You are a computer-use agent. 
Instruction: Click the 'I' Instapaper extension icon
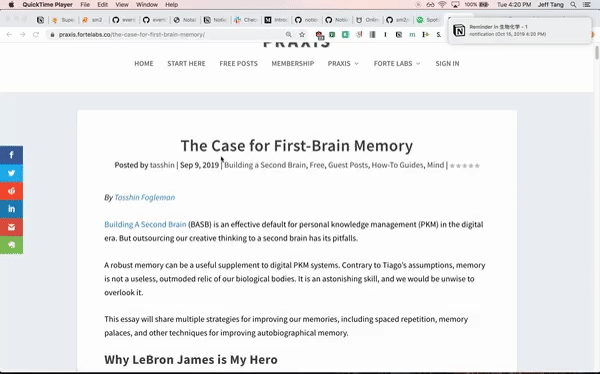coord(385,34)
